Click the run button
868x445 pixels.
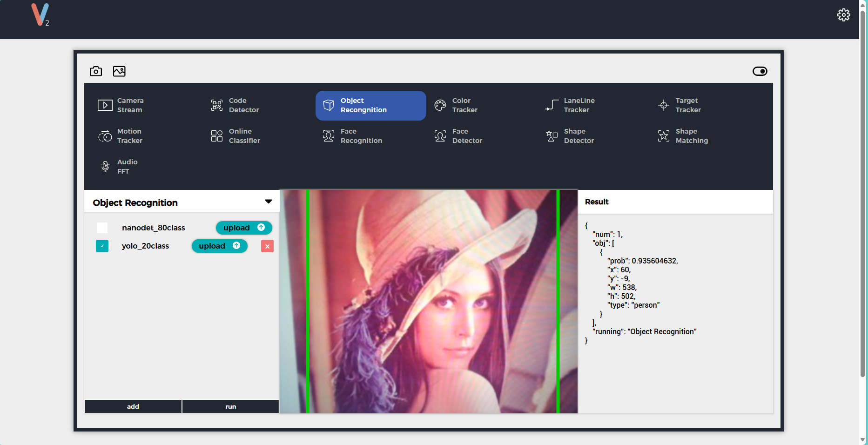pyautogui.click(x=231, y=406)
